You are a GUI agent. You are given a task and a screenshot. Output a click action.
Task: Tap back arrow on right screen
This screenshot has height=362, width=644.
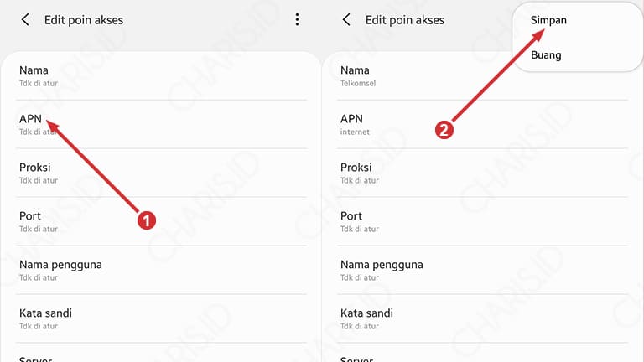346,19
